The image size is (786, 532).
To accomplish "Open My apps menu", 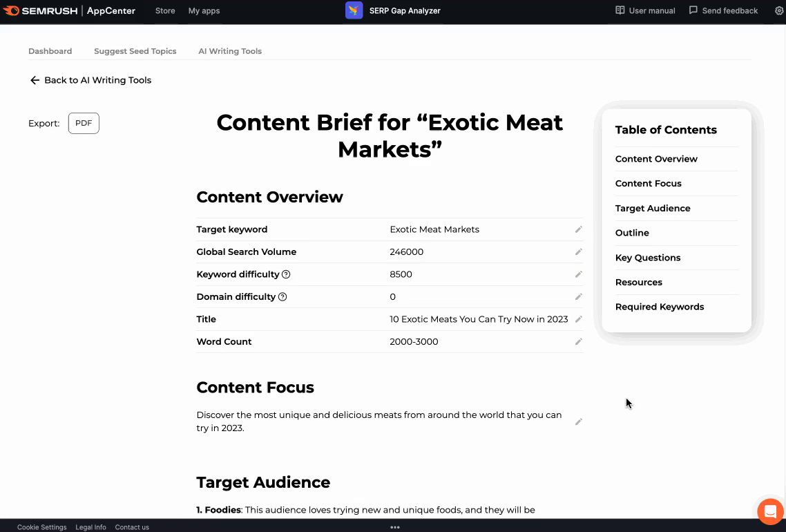I will (x=204, y=10).
